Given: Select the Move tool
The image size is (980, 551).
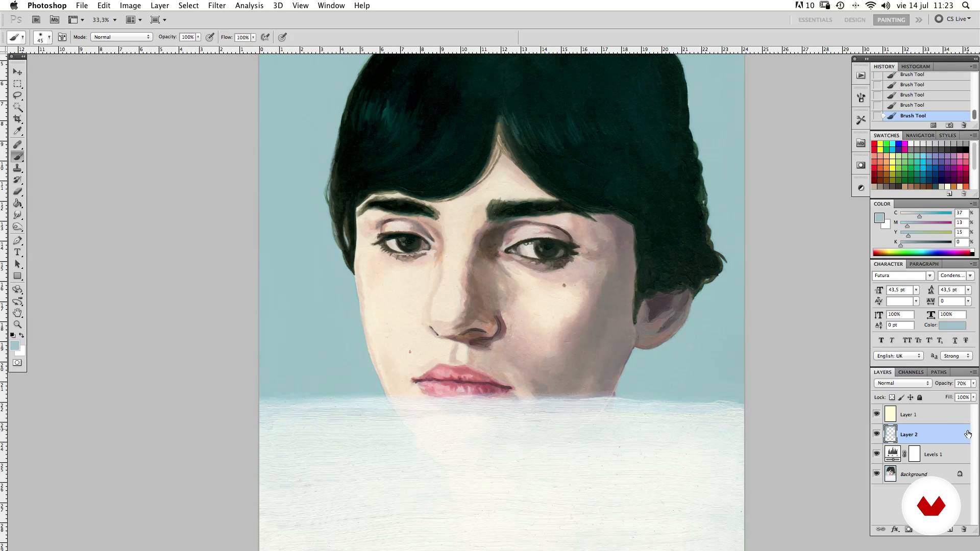Looking at the screenshot, I should pos(17,72).
